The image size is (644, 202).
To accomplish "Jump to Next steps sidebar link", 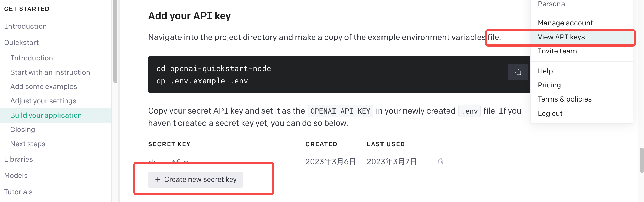I will tap(28, 144).
